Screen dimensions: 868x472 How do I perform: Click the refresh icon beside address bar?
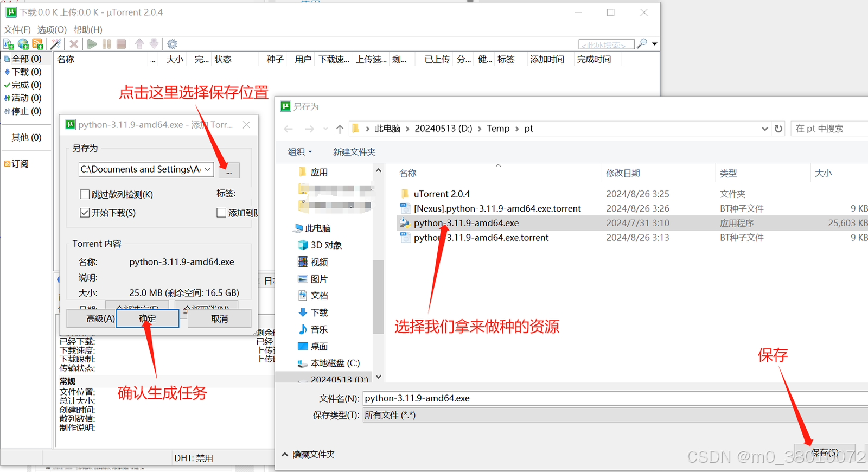click(x=778, y=129)
